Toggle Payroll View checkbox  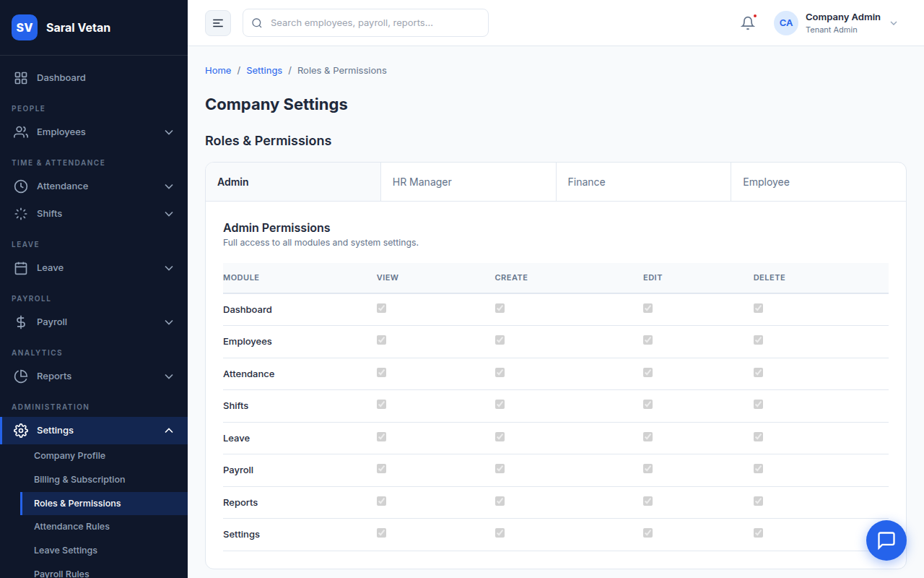[x=381, y=469]
